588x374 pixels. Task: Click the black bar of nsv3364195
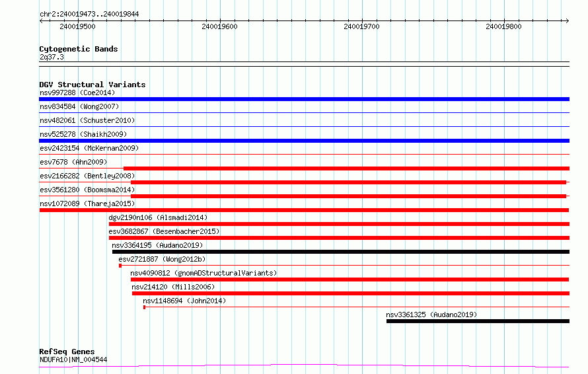click(341, 252)
